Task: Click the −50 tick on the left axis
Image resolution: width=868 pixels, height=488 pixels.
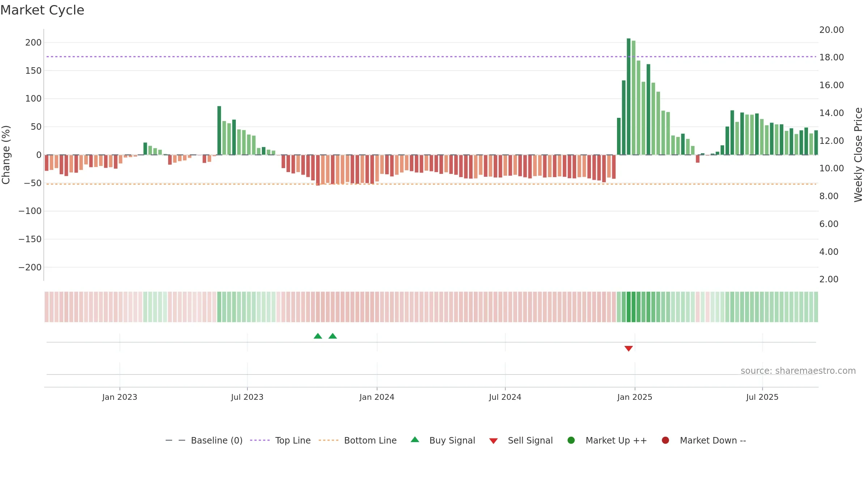Action: (33, 183)
